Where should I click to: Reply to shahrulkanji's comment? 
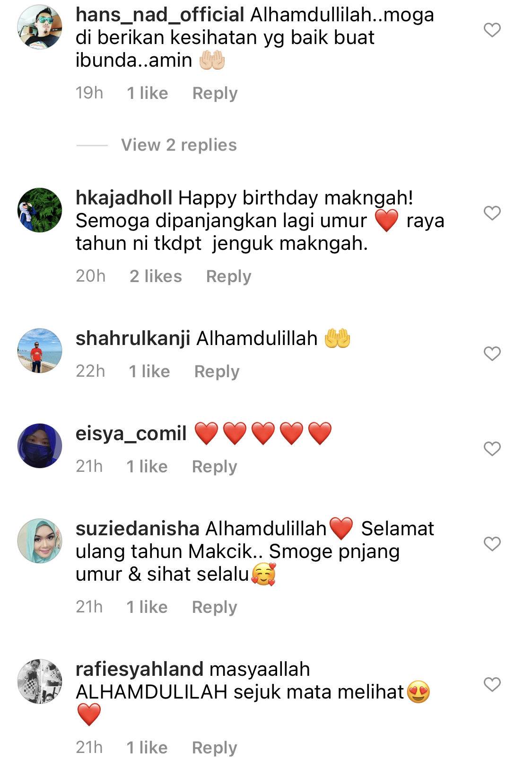coord(217,372)
